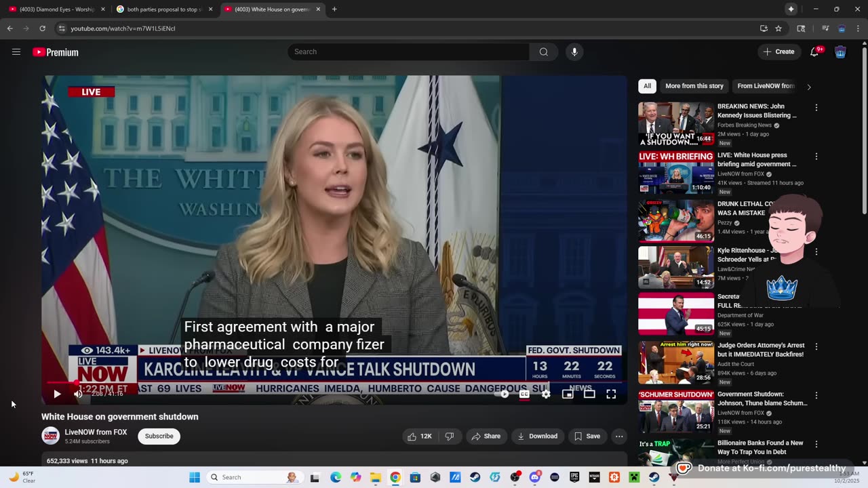Show next filter chips with arrow

[809, 87]
